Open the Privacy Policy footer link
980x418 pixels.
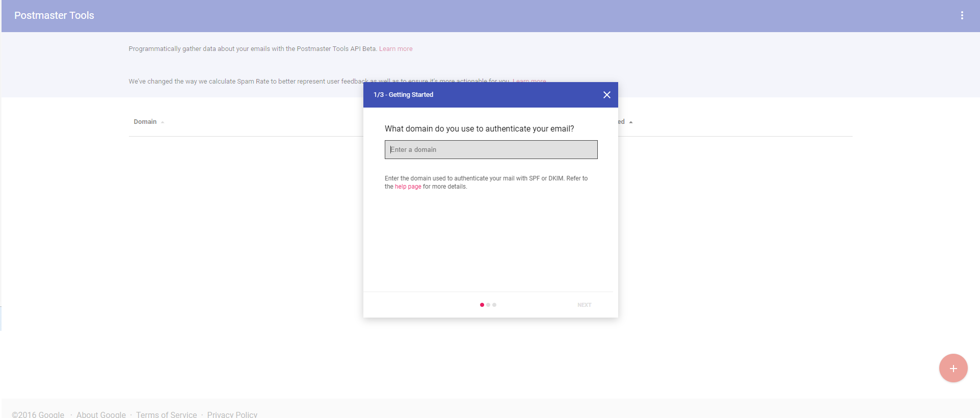pyautogui.click(x=232, y=414)
